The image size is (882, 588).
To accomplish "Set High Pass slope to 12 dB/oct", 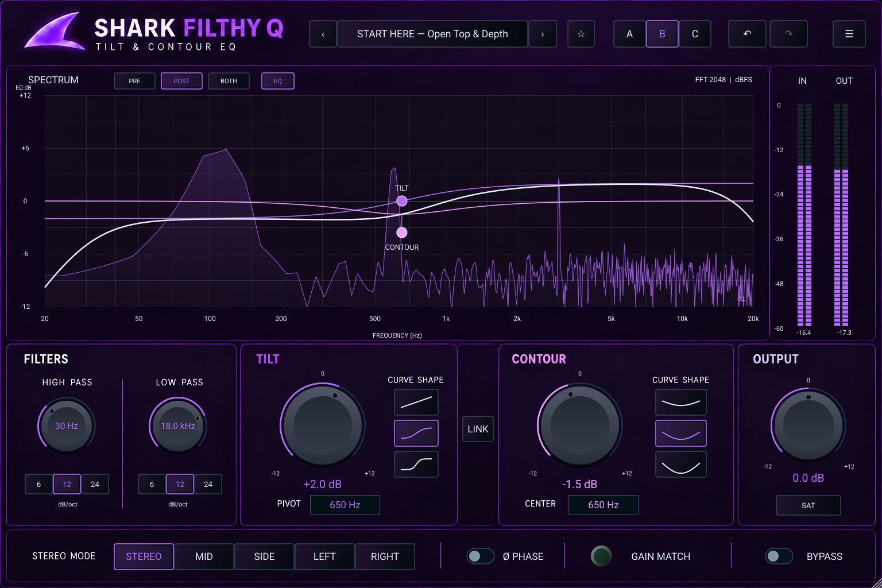I will coord(67,484).
